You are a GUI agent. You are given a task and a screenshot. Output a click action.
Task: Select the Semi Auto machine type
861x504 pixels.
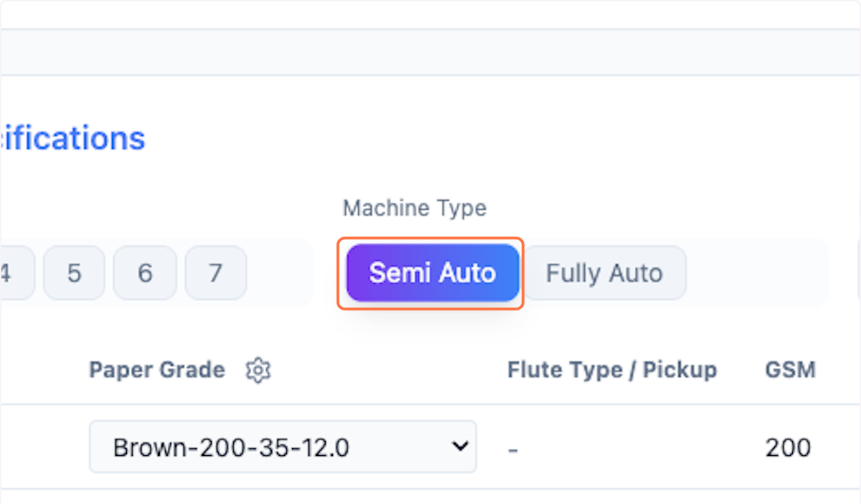click(431, 272)
